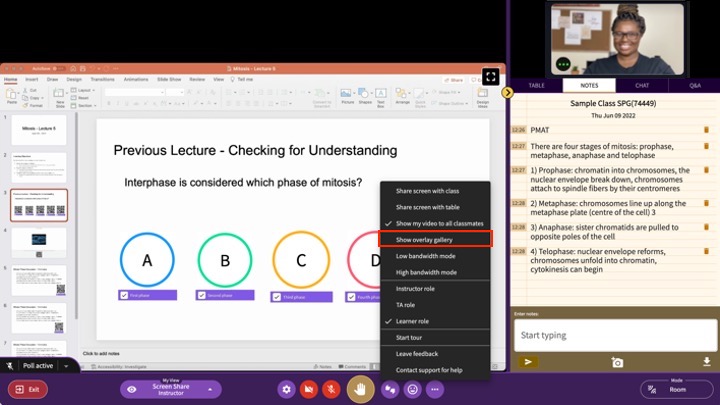The width and height of the screenshot is (720, 405).
Task: Delete the Telophase note using its trash icon
Action: (706, 252)
